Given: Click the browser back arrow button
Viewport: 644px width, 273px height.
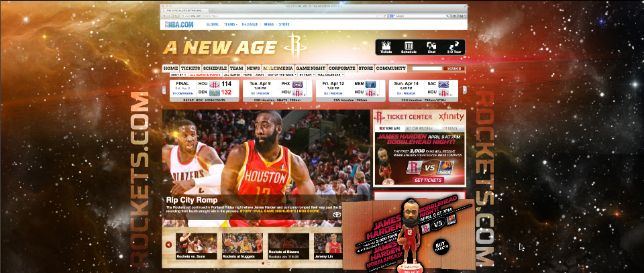Looking at the screenshot, I should coord(164,15).
